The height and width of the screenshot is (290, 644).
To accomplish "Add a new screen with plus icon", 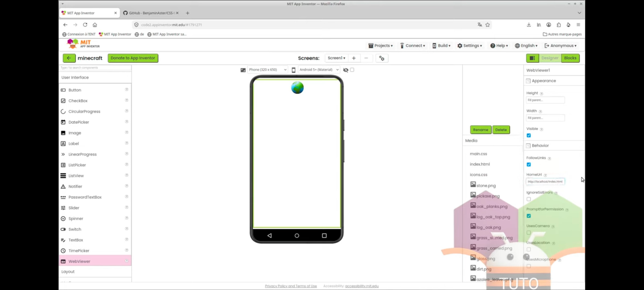I will (354, 58).
